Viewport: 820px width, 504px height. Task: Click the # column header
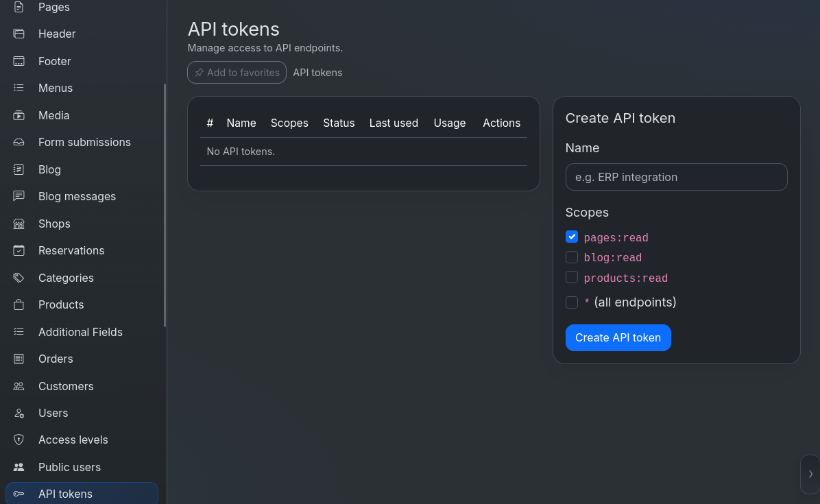210,123
